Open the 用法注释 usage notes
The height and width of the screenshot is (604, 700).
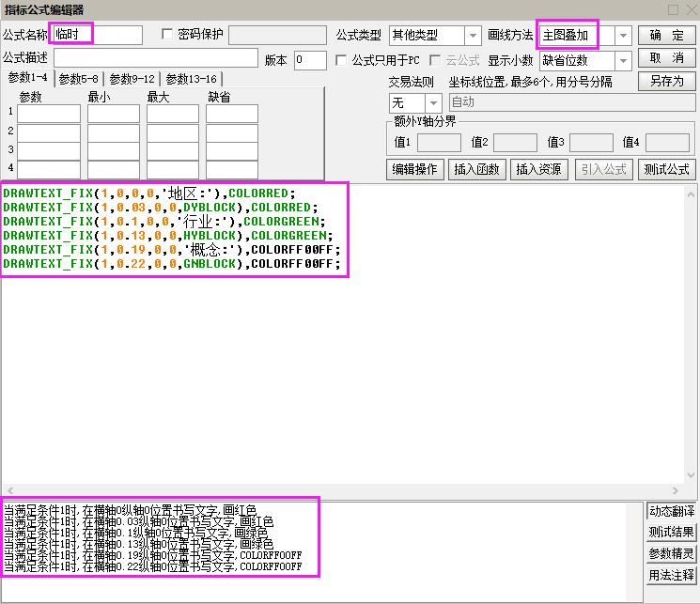coord(671,575)
